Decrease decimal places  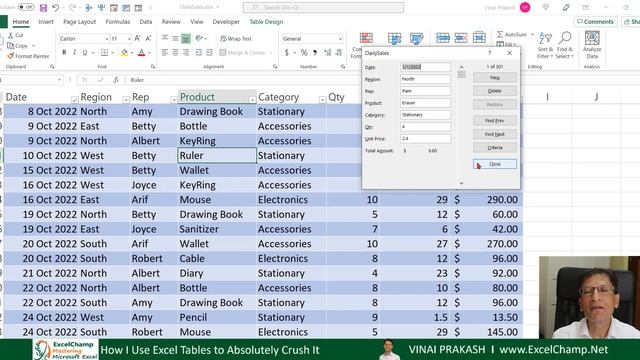(x=339, y=53)
